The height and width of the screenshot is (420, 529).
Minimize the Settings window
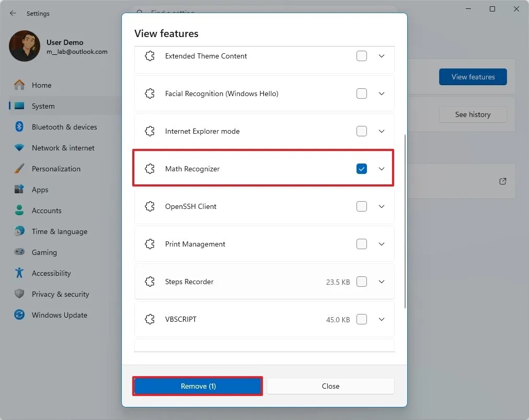coord(468,9)
